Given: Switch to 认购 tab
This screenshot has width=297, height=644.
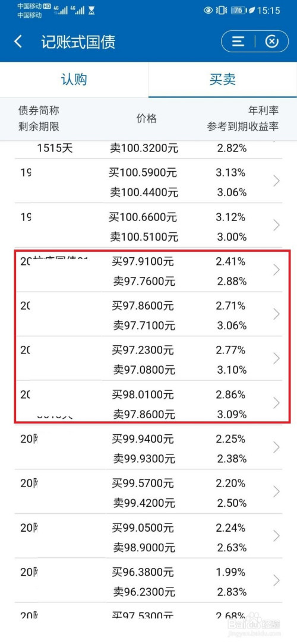Looking at the screenshot, I should [x=74, y=79].
